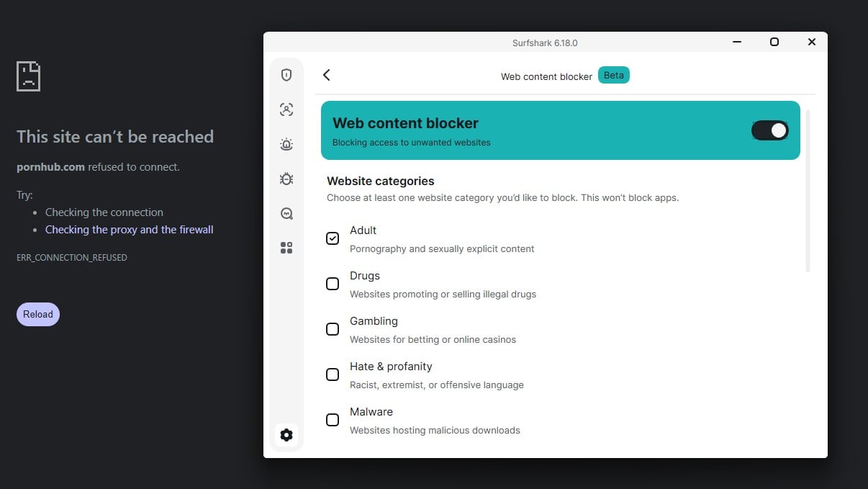This screenshot has width=868, height=489.
Task: Go back using the left chevron arrow
Action: click(x=327, y=75)
